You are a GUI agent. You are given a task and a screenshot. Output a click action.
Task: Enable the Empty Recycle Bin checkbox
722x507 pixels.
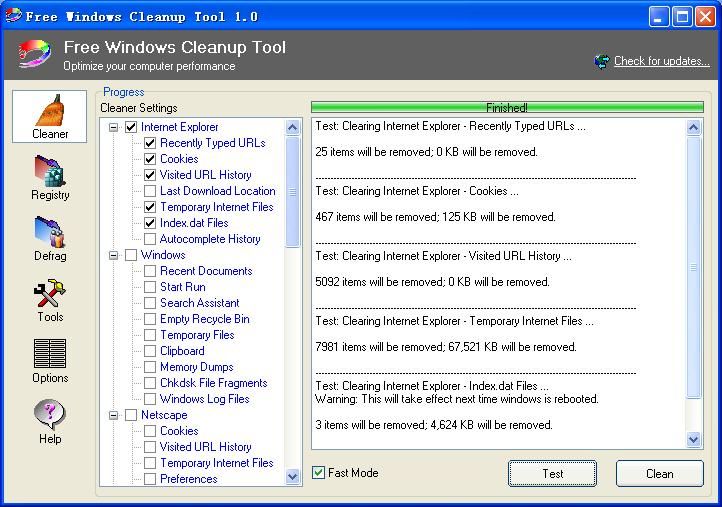coord(150,319)
